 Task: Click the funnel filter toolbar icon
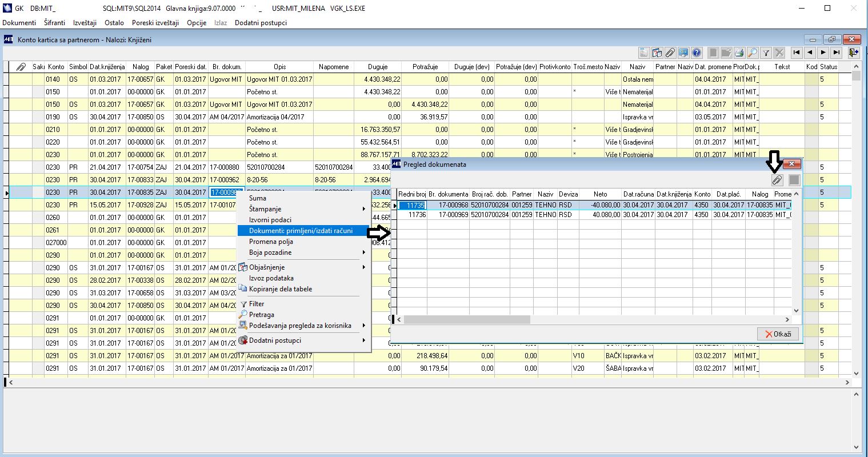tap(766, 53)
